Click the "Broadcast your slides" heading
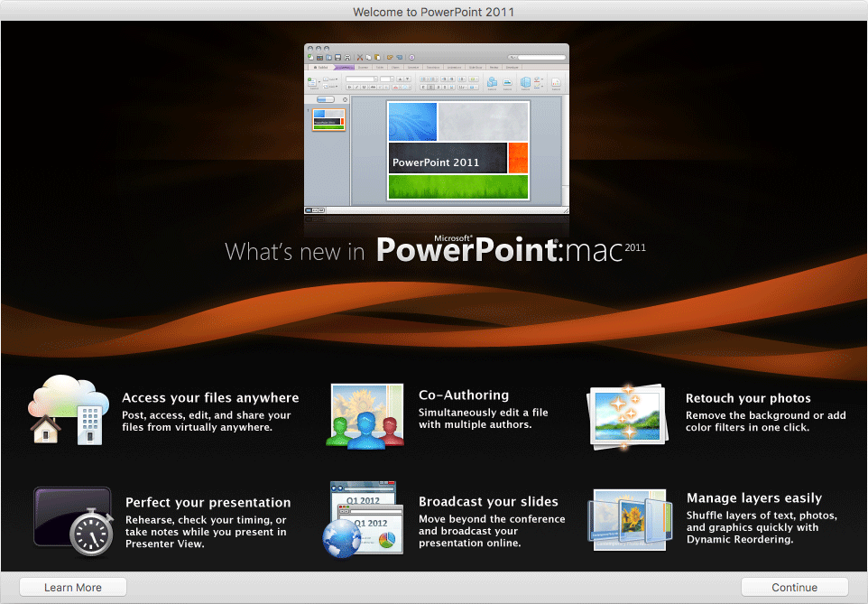Screen dimensions: 868x604 click(x=488, y=501)
